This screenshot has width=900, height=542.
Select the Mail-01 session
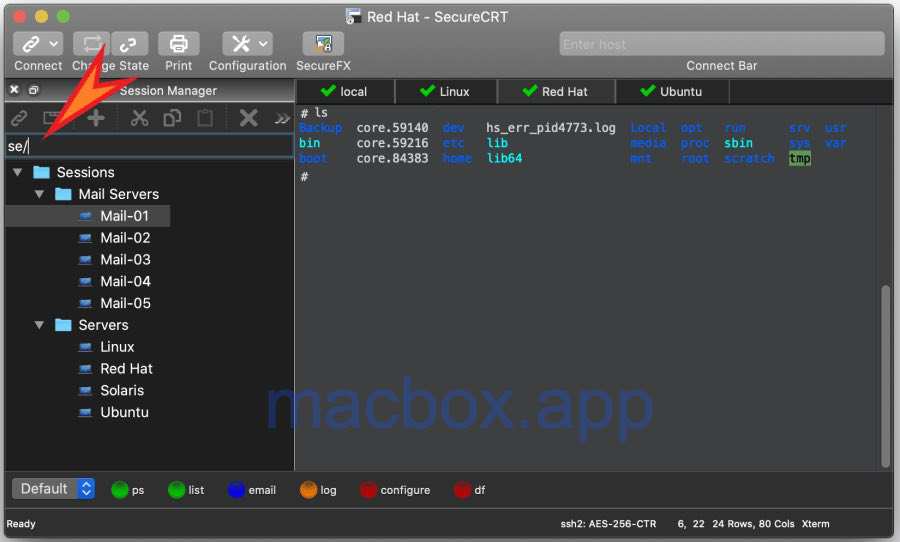coord(124,216)
